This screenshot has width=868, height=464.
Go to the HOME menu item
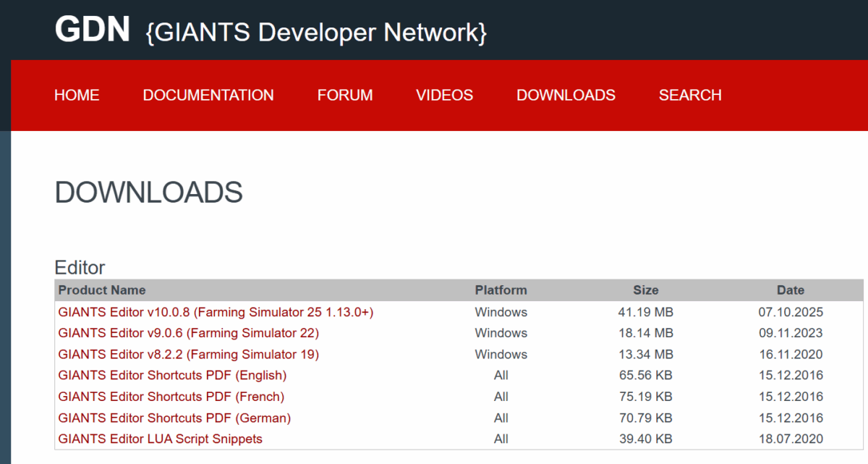pos(77,96)
